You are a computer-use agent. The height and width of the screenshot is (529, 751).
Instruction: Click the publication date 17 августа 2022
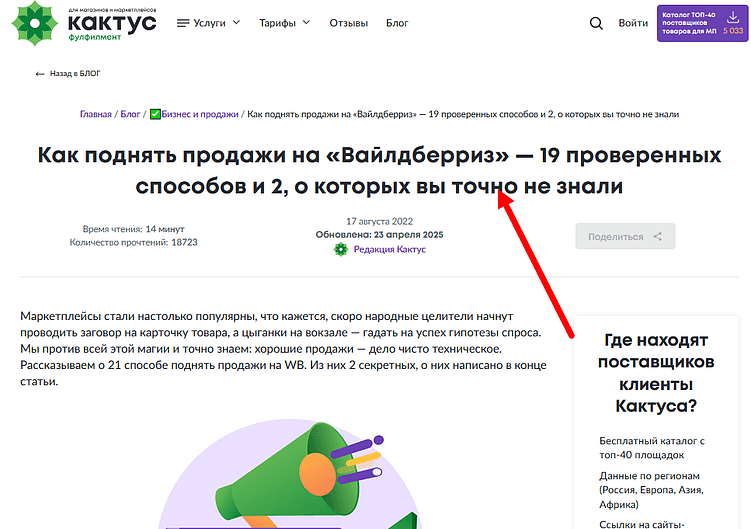coord(379,221)
